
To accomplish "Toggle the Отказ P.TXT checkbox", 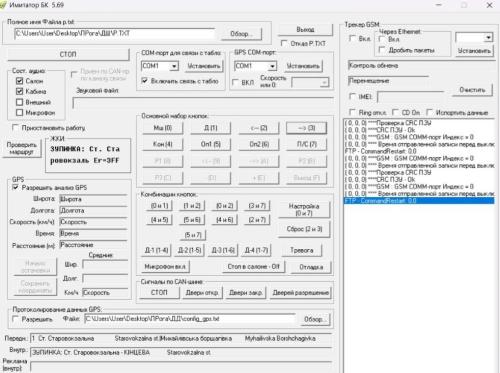I will point(284,44).
